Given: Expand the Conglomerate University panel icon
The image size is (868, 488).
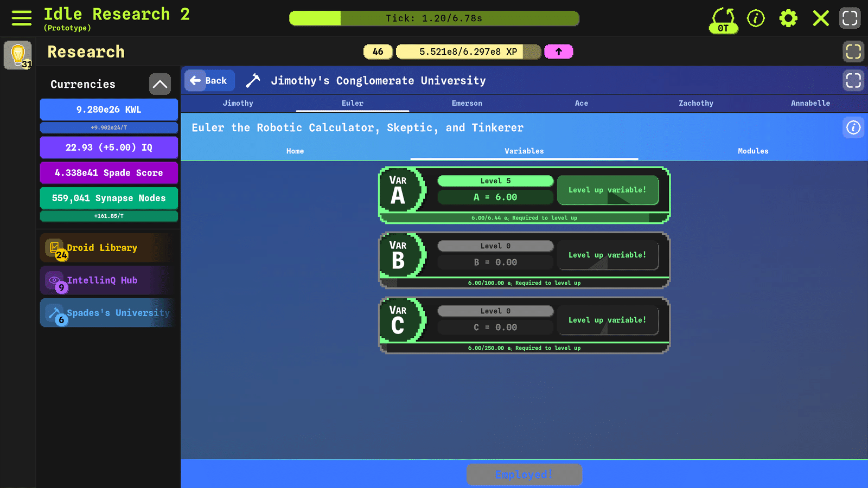Looking at the screenshot, I should point(853,81).
